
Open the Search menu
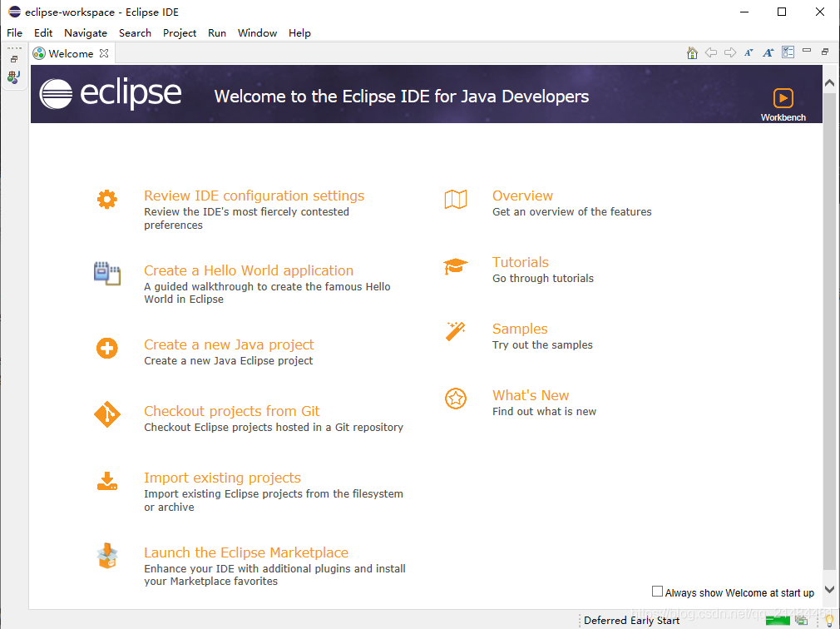point(135,32)
